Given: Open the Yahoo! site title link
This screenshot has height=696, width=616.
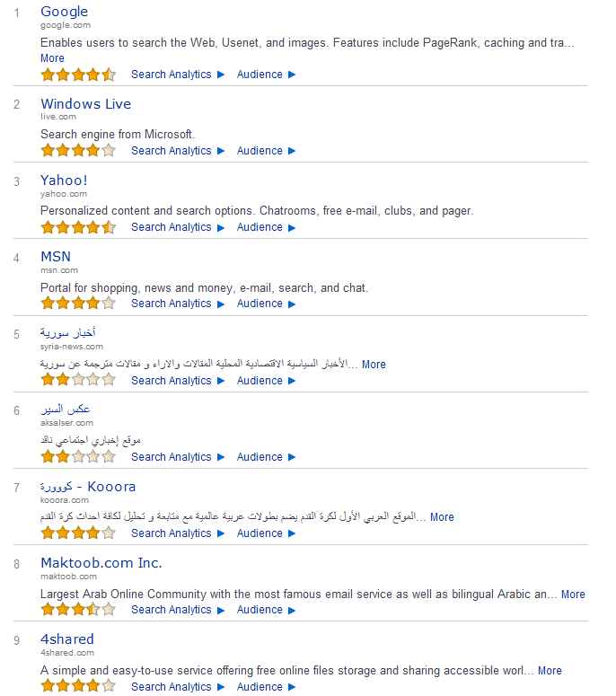Looking at the screenshot, I should point(64,181).
